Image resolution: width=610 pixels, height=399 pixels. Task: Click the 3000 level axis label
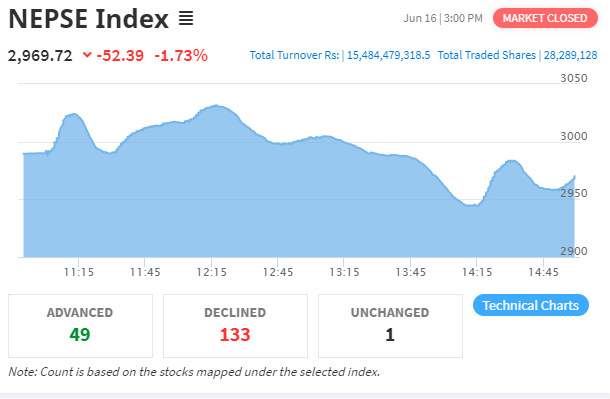(x=573, y=136)
